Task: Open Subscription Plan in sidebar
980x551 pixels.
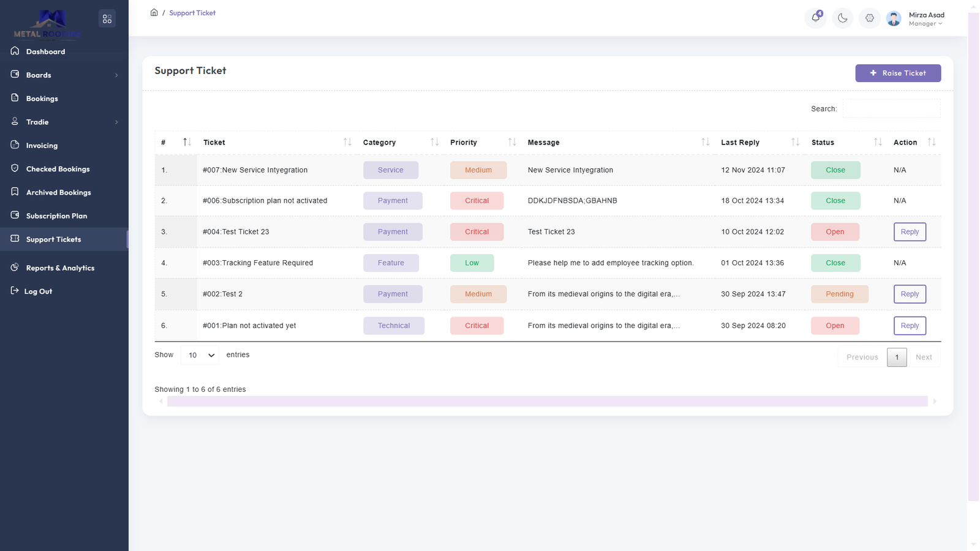Action: point(56,216)
